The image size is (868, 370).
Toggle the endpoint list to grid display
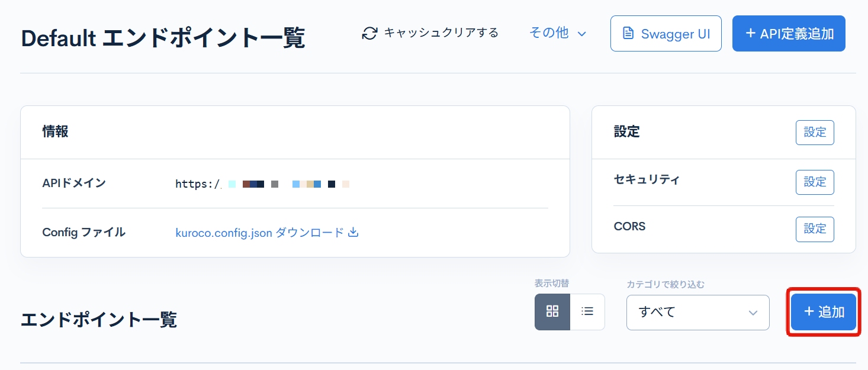552,312
